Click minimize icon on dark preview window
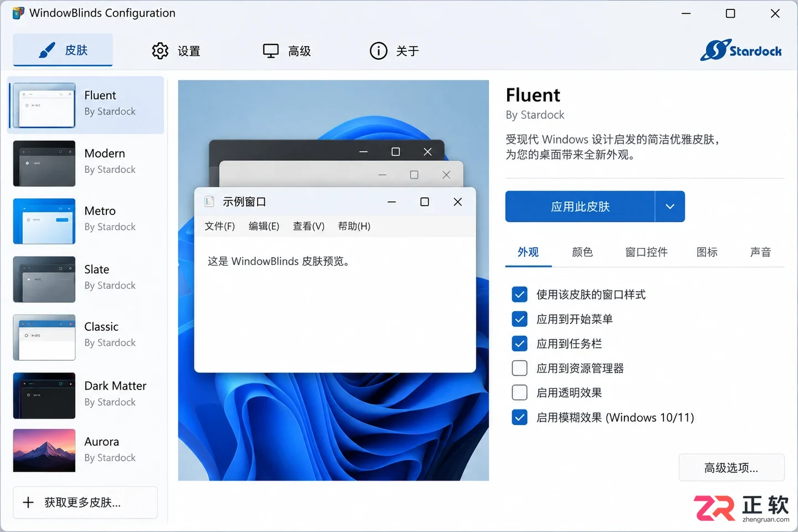 [x=364, y=152]
